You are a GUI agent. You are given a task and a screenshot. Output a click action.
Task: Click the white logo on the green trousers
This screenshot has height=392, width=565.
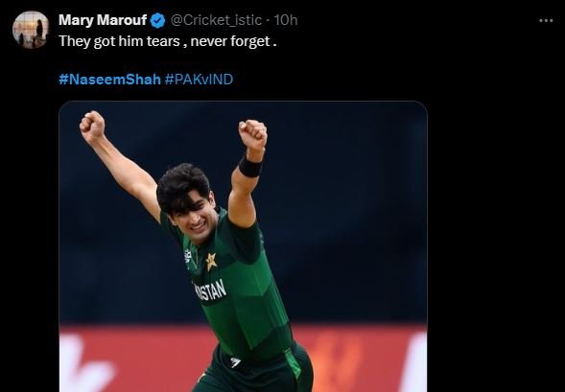click(235, 362)
